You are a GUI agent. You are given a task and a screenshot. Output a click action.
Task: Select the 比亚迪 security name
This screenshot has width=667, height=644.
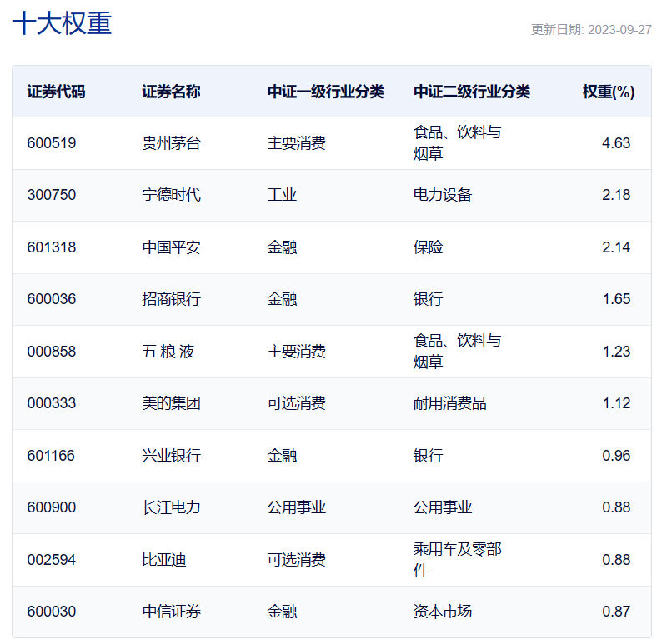(163, 560)
